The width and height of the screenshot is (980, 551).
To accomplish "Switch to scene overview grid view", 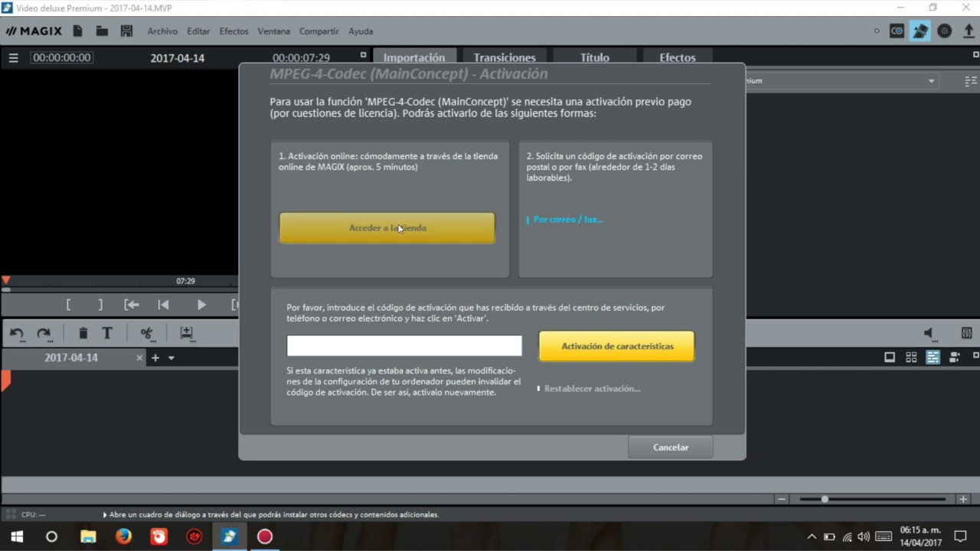I will tap(911, 357).
